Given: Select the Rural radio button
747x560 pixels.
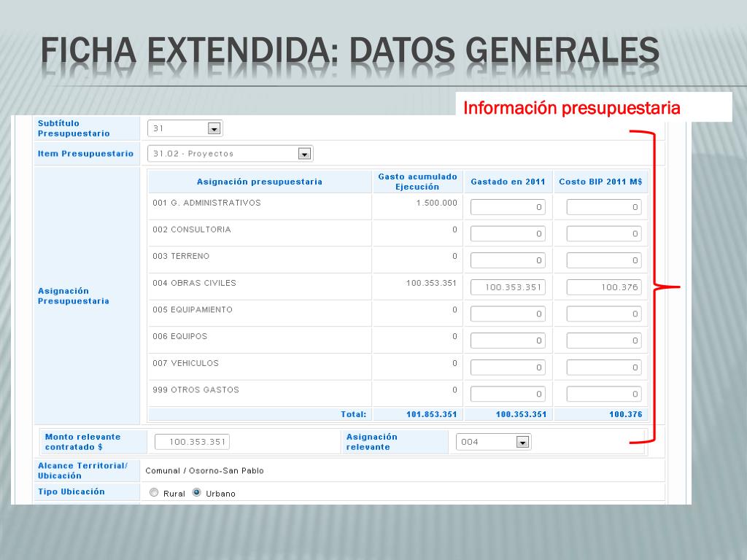Looking at the screenshot, I should tap(154, 492).
